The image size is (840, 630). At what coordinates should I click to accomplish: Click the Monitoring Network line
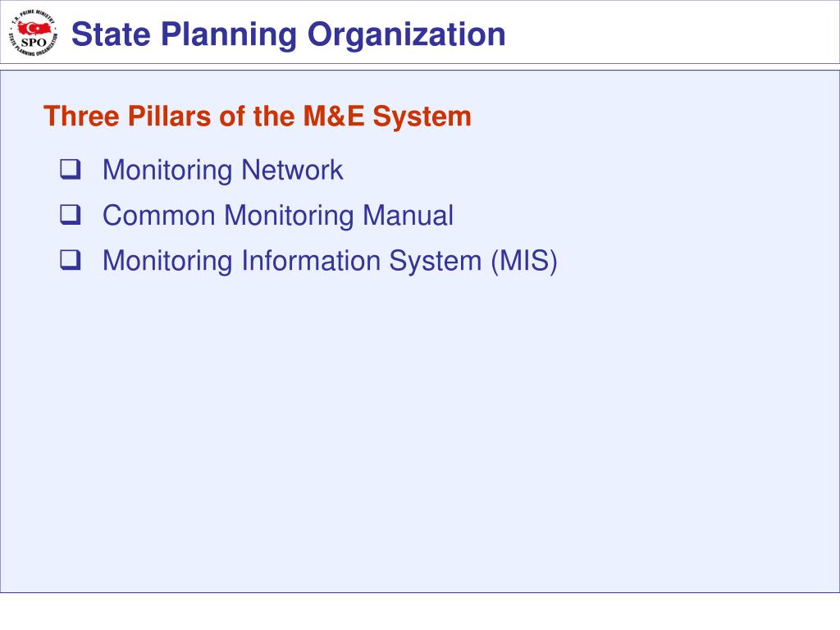(x=223, y=171)
